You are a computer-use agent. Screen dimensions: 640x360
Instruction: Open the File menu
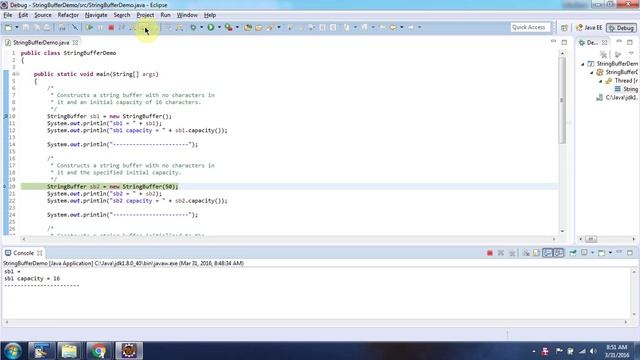(x=7, y=15)
